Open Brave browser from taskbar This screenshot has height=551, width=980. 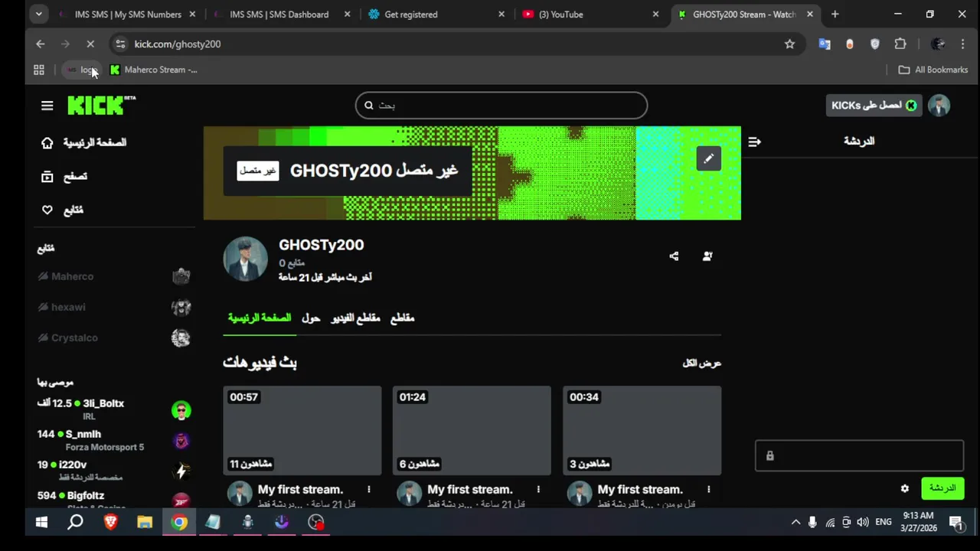(110, 523)
